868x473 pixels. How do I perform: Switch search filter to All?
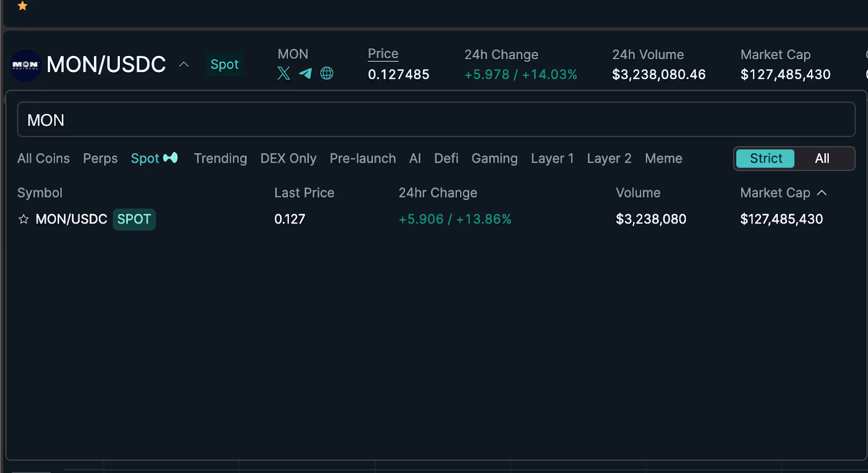tap(822, 158)
